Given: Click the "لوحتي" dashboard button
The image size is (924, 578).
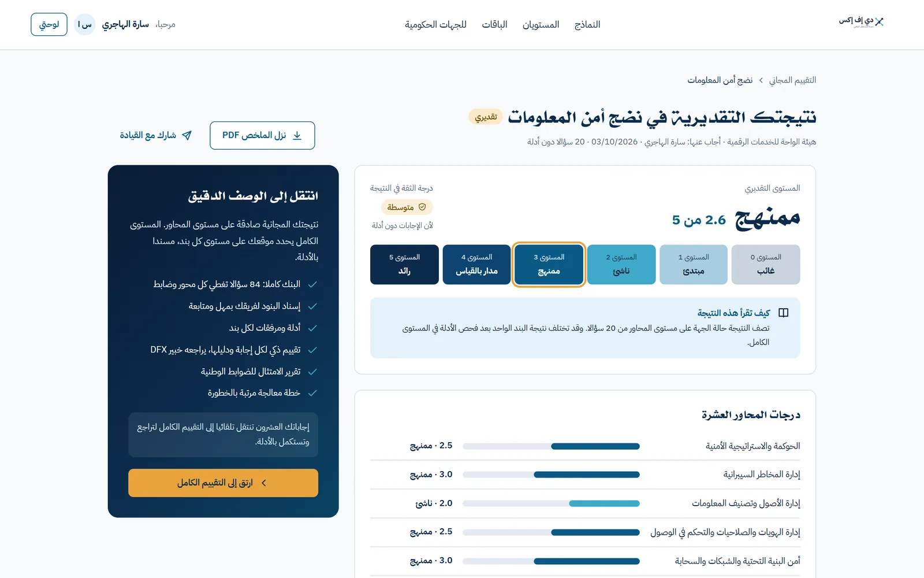Looking at the screenshot, I should (49, 24).
